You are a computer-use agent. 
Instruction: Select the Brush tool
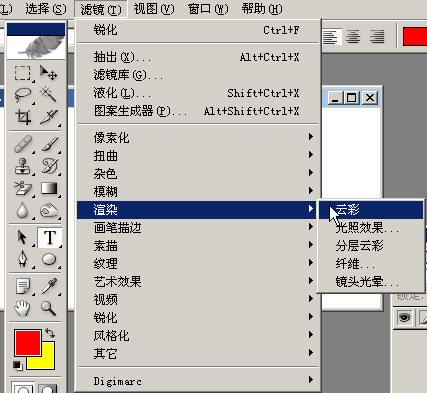[x=49, y=144]
